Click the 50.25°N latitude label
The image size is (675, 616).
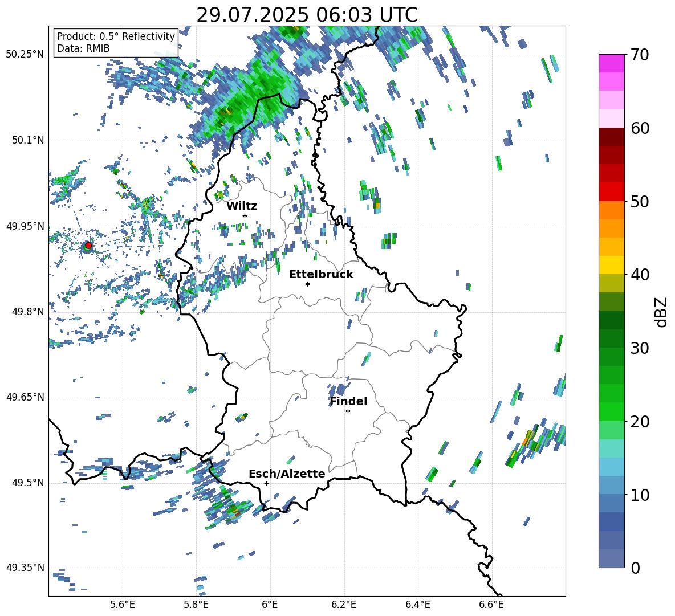pyautogui.click(x=25, y=55)
